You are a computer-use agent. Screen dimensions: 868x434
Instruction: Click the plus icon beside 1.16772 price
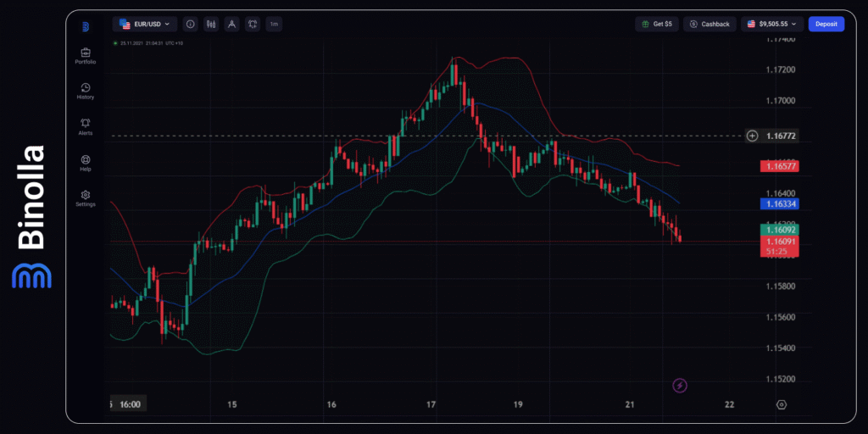pyautogui.click(x=752, y=136)
